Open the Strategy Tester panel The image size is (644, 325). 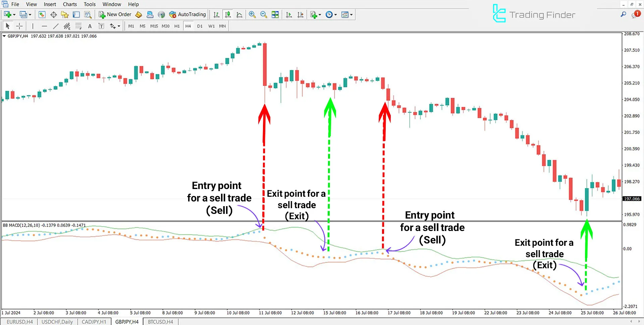click(88, 14)
